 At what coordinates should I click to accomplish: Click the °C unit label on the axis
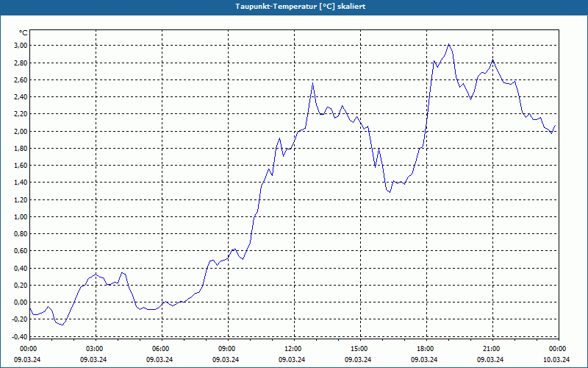pos(23,33)
